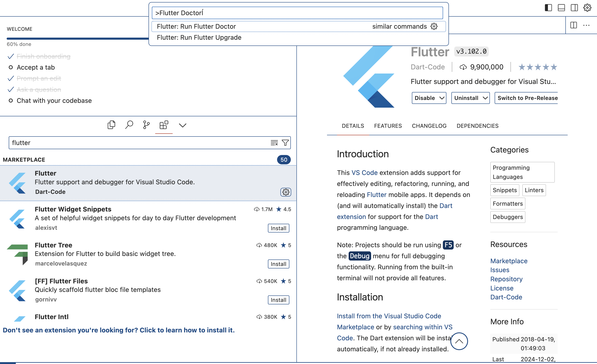Open Flutter Tree extension entry
Viewport: 597px width, 364px height.
click(148, 255)
